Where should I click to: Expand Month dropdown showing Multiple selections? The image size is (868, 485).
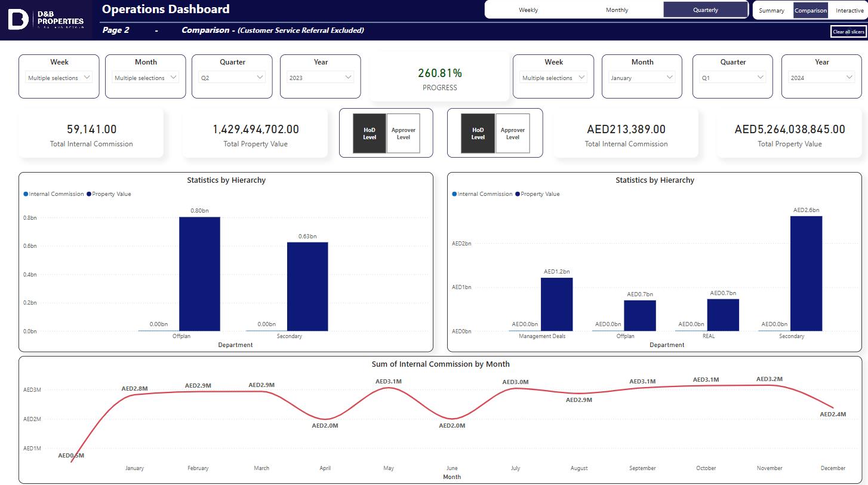[x=146, y=78]
